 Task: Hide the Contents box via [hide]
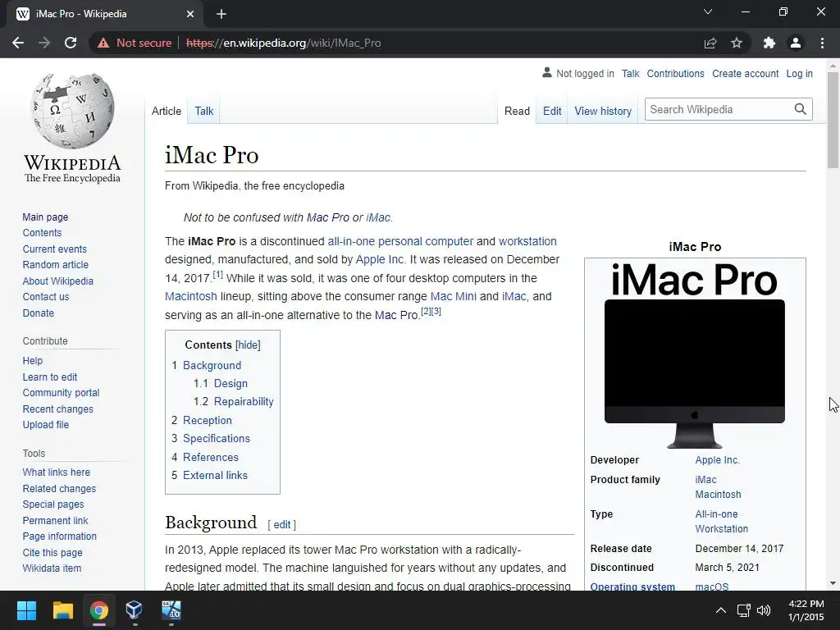pyautogui.click(x=248, y=345)
